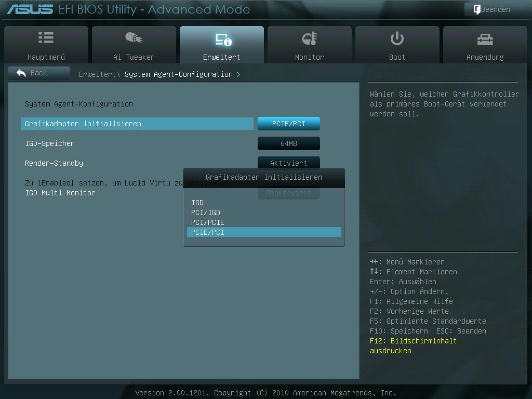Select the highlighted PCIE/PCI option
532x399 pixels.
[x=208, y=232]
